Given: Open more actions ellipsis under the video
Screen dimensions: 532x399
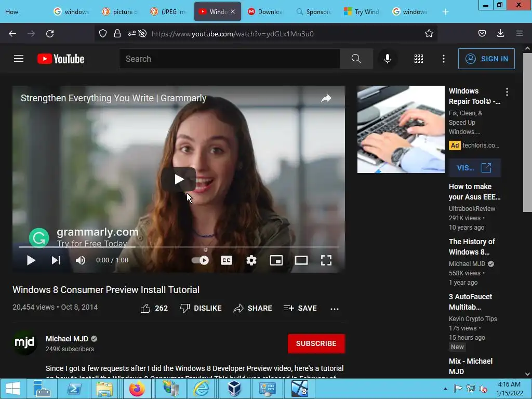Looking at the screenshot, I should (x=334, y=309).
